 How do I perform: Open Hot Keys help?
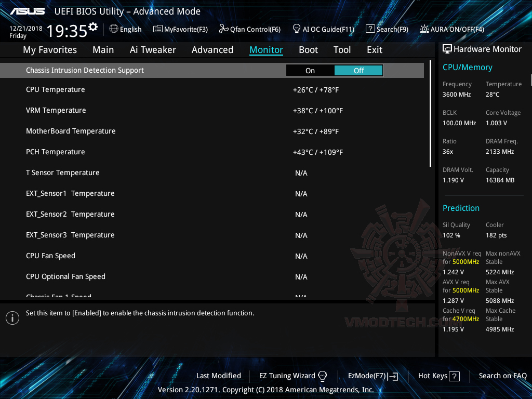pos(438,376)
